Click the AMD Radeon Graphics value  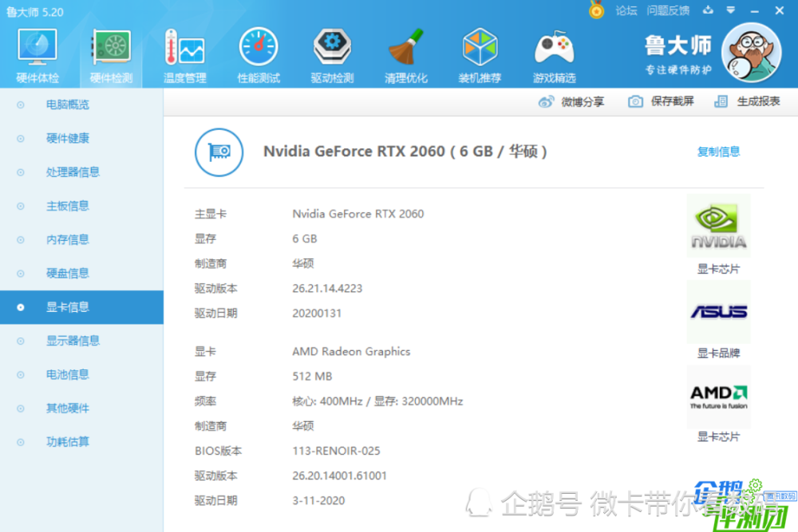coord(351,352)
